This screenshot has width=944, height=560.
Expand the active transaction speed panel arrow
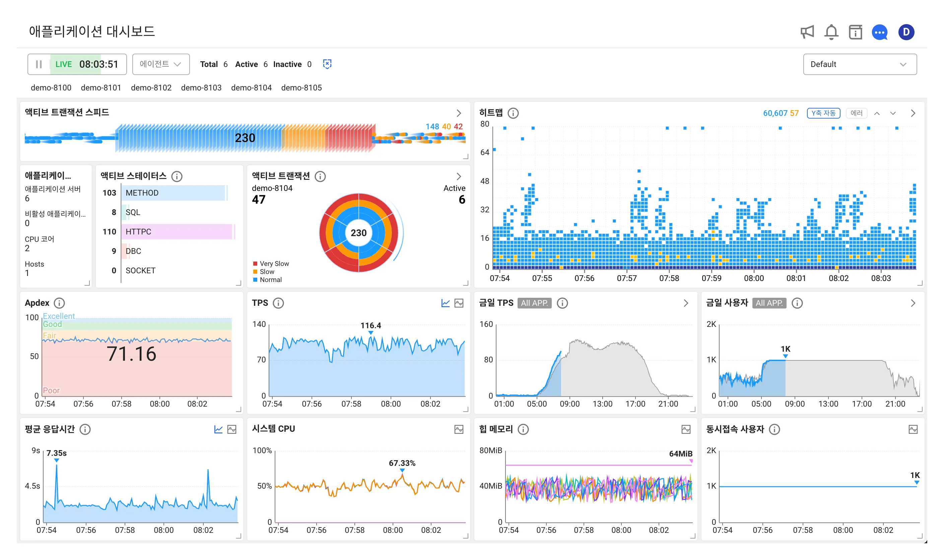(x=459, y=113)
